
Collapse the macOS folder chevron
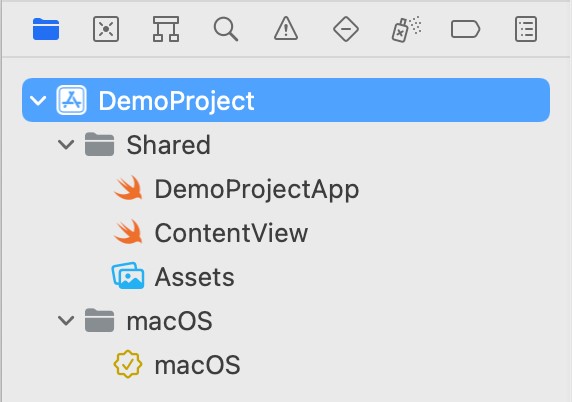tap(66, 321)
